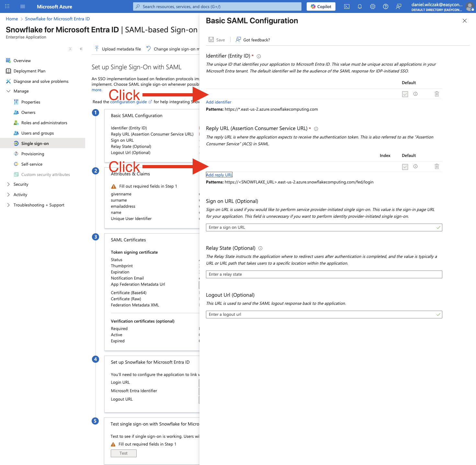Open Copilot from the top bar

click(321, 6)
